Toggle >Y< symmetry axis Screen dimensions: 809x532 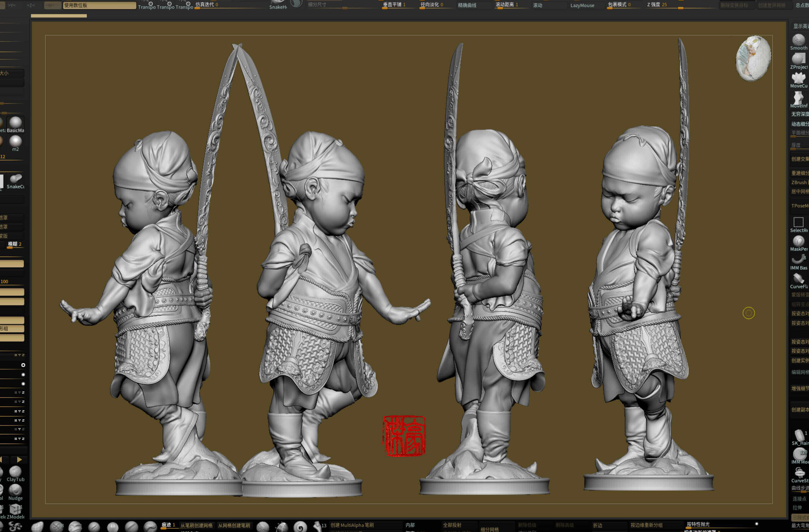[12, 5]
